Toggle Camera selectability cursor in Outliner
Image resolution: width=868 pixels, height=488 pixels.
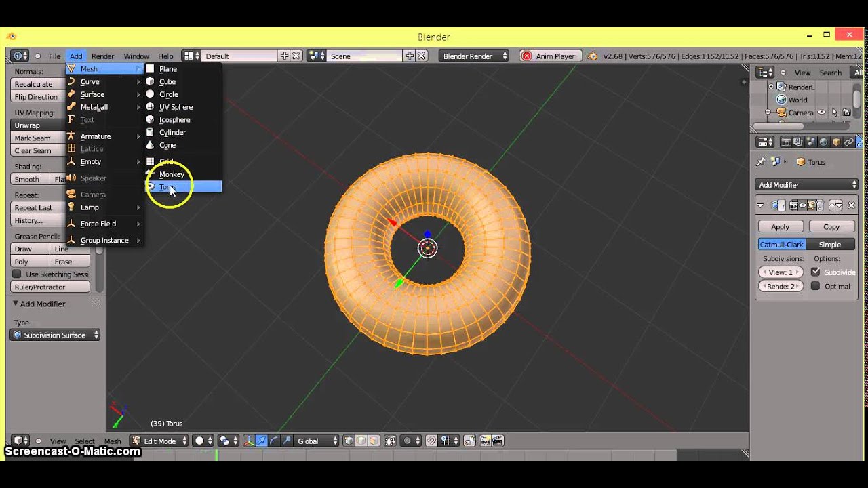tap(834, 112)
